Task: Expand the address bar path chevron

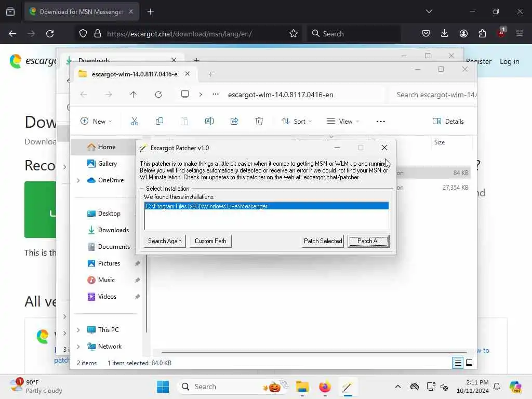Action: tap(201, 95)
